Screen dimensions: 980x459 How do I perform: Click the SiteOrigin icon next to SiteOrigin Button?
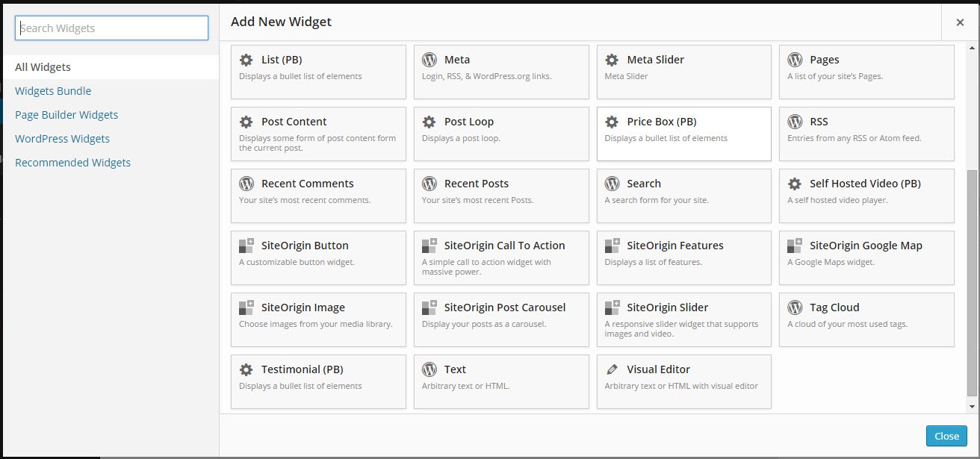point(246,246)
